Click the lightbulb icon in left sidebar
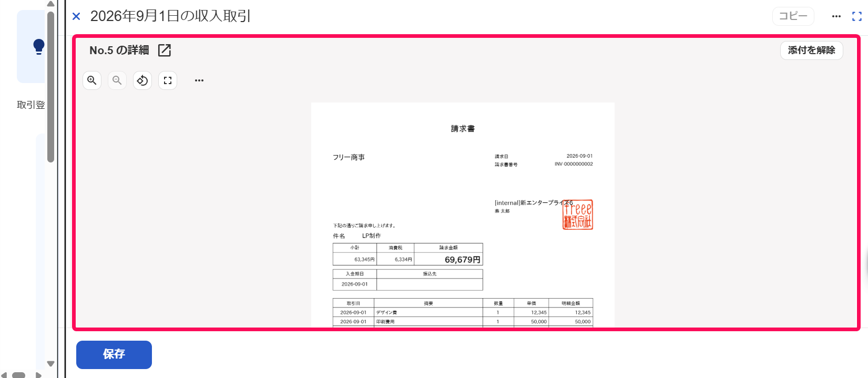 38,47
